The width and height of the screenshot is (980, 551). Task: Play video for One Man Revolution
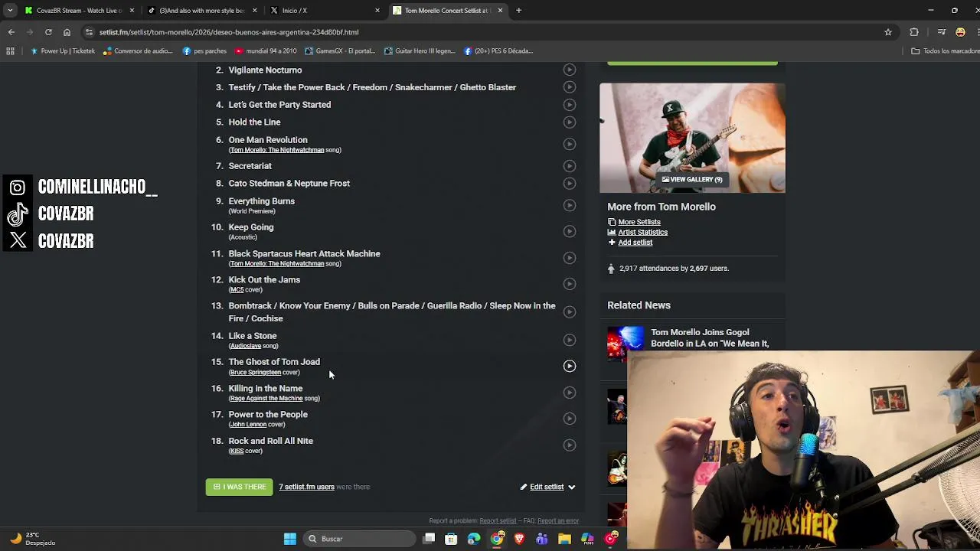[570, 144]
